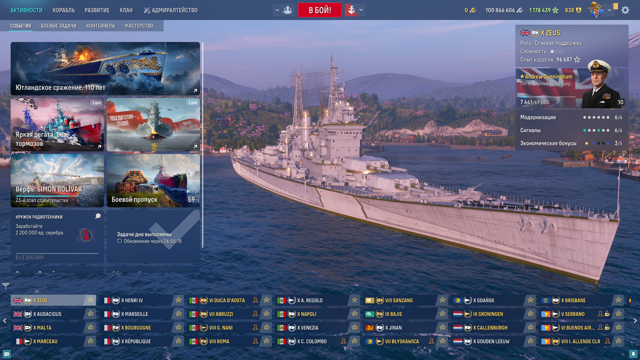Expand the profile avatar dropdown chevron

click(x=609, y=10)
